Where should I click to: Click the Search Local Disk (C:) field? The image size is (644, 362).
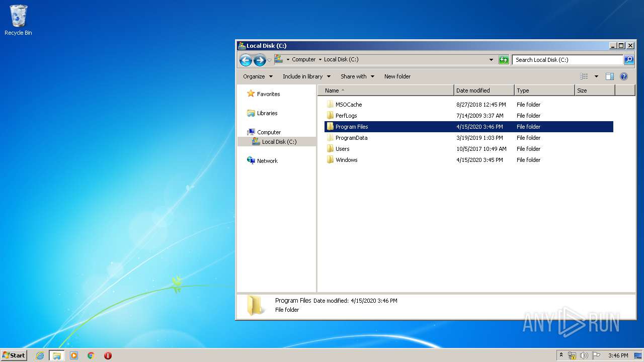tap(568, 60)
